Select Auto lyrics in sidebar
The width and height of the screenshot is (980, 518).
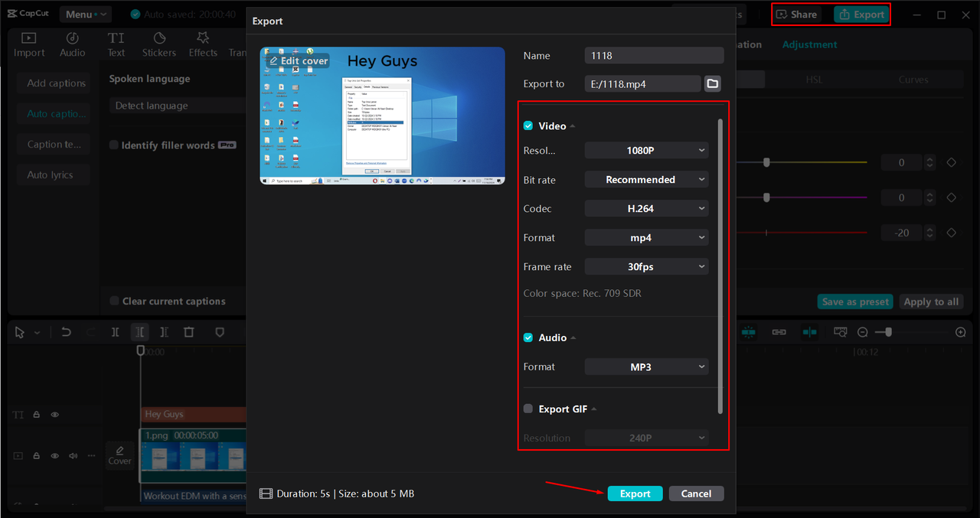tap(54, 175)
